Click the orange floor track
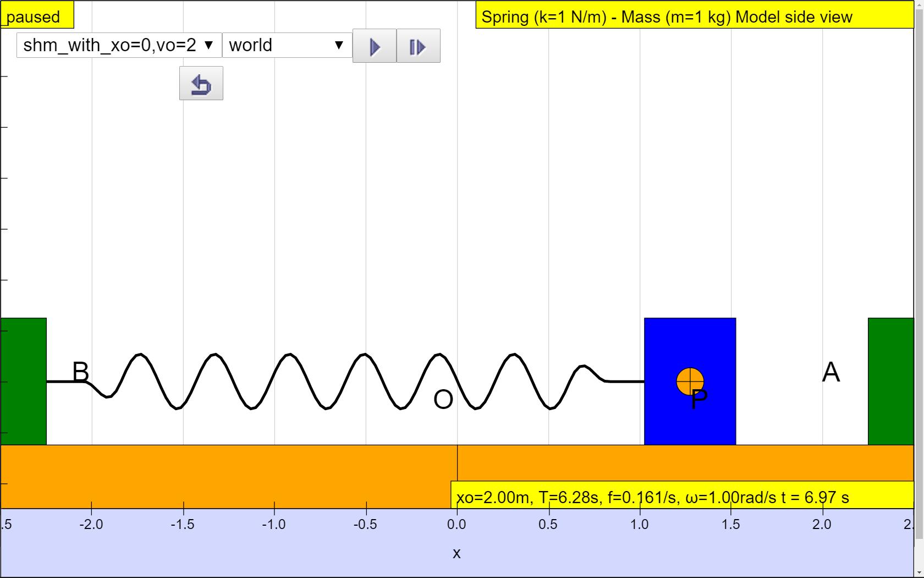 tap(457, 476)
